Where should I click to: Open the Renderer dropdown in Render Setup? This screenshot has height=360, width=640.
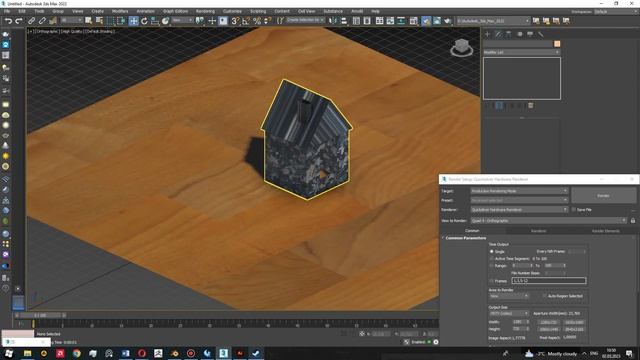[x=519, y=210]
